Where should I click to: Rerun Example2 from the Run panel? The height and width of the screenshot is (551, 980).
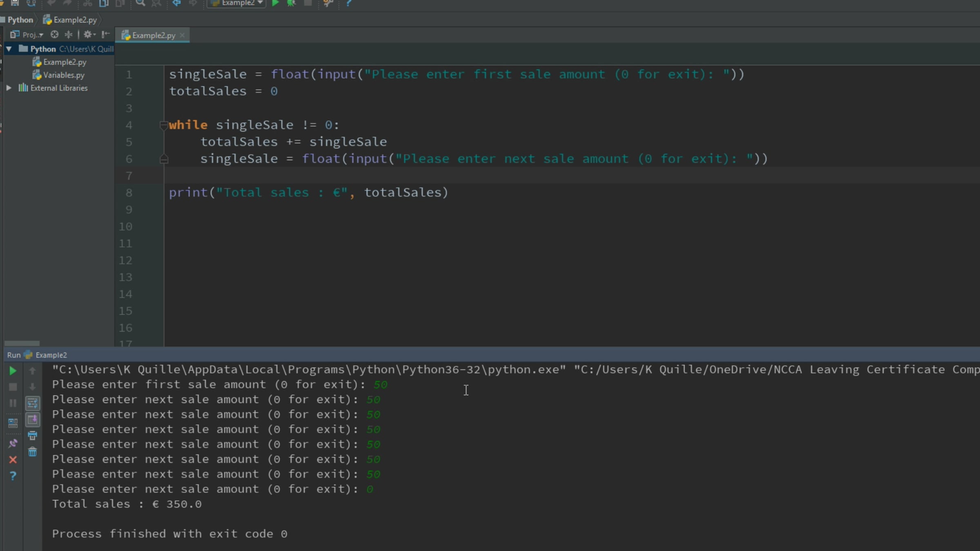pos(13,371)
